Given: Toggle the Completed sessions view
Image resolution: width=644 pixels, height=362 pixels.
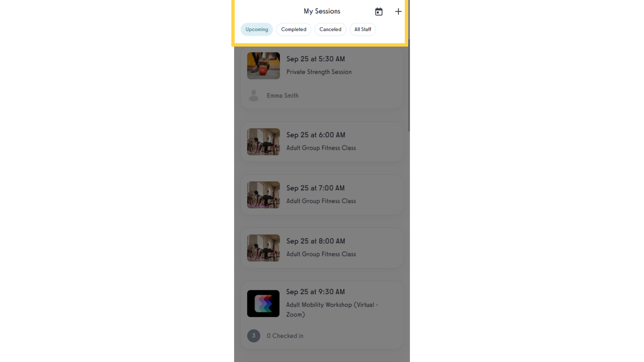Looking at the screenshot, I should [x=294, y=29].
